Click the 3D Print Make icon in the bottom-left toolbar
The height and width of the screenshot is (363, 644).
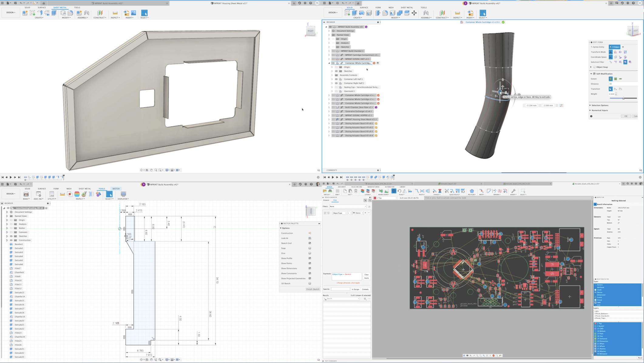(26, 194)
